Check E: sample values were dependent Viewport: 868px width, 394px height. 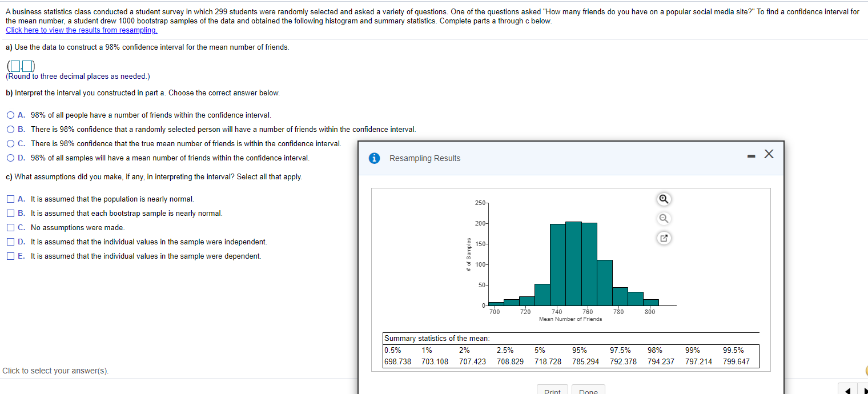[x=11, y=256]
